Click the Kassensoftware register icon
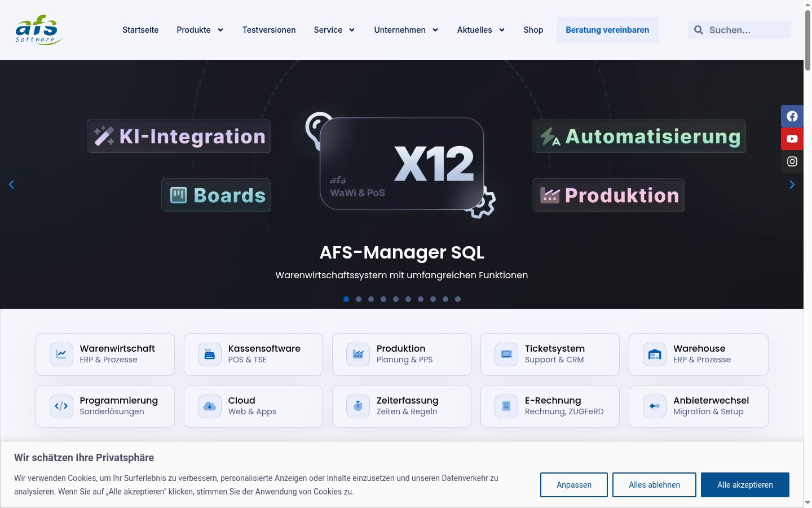 tap(210, 354)
